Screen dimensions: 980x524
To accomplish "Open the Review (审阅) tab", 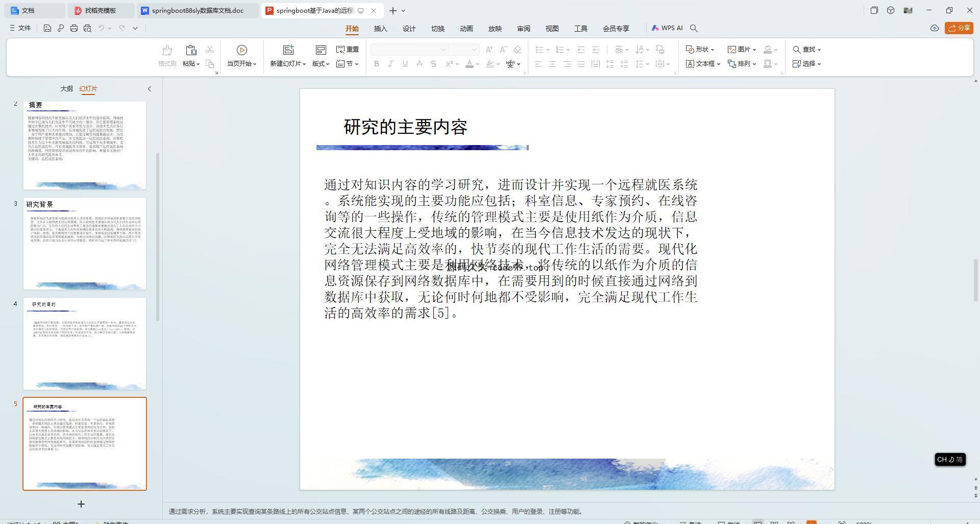I will pos(524,29).
